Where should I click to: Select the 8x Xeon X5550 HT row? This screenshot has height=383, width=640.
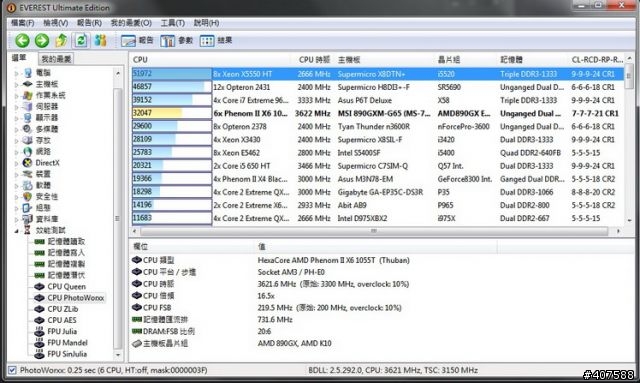tap(378, 74)
